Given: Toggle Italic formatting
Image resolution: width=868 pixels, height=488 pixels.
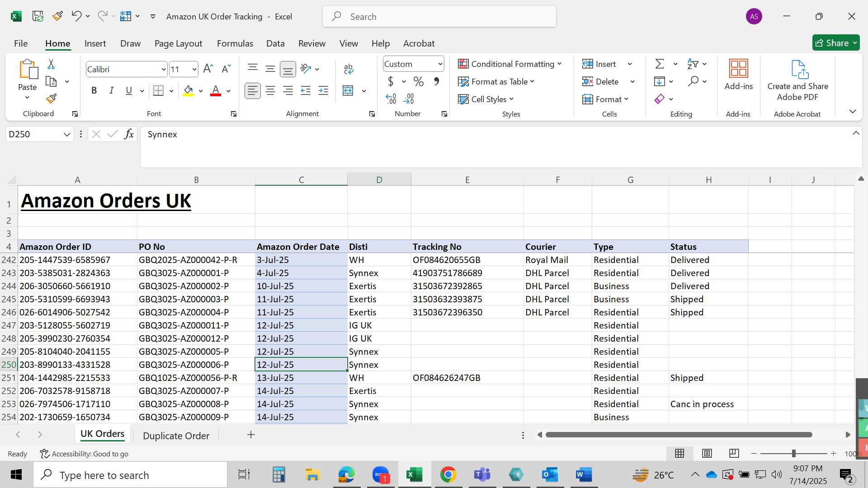Looking at the screenshot, I should click(111, 90).
